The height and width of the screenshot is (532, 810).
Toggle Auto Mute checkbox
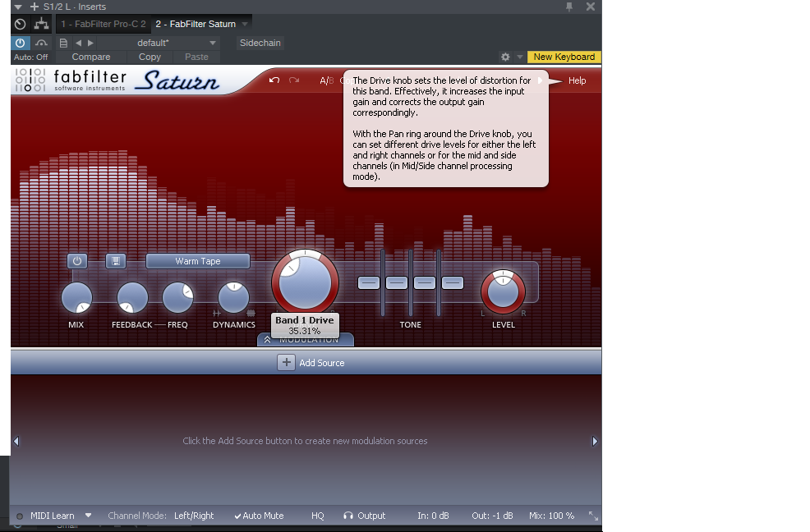point(259,516)
